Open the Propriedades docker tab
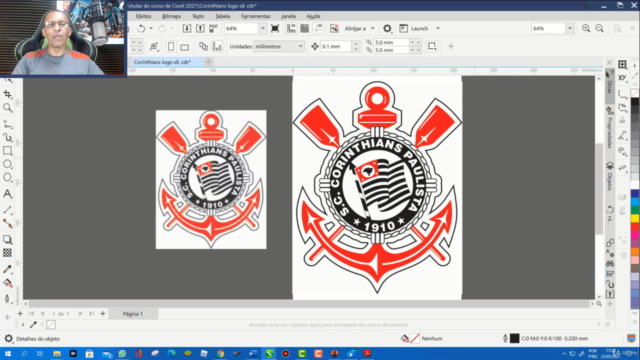This screenshot has width=640, height=360. tap(609, 129)
